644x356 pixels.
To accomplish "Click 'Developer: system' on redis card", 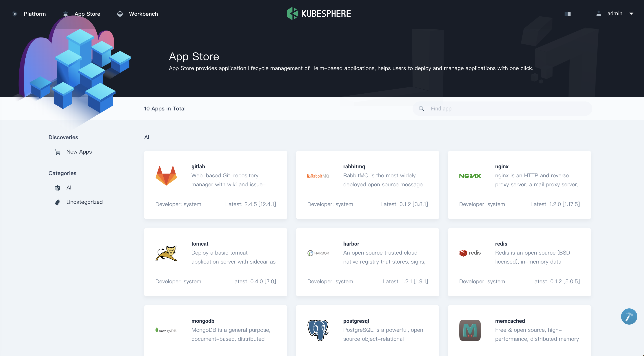I will click(482, 281).
